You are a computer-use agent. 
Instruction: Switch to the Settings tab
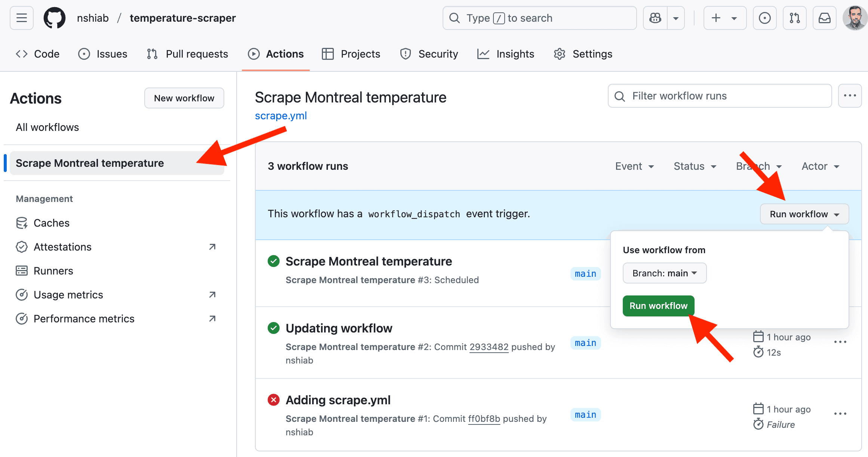click(583, 54)
